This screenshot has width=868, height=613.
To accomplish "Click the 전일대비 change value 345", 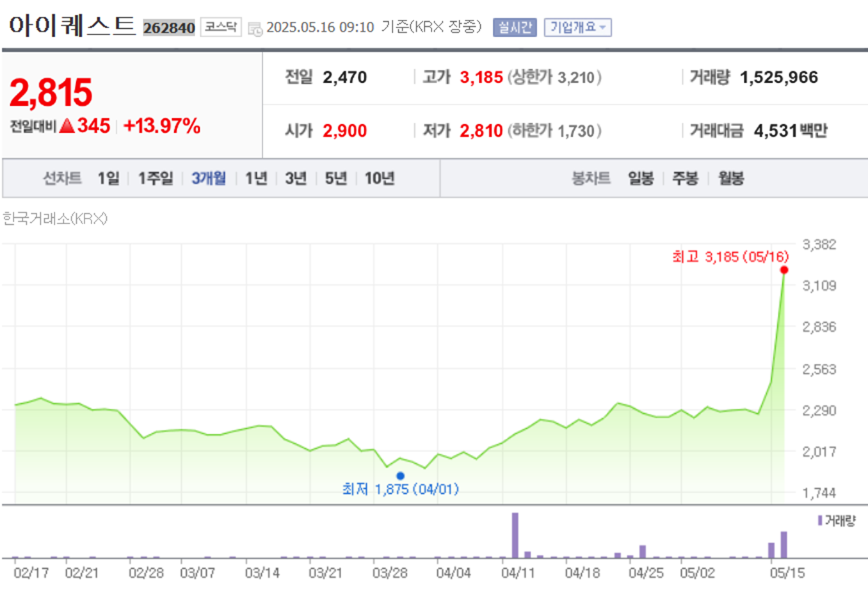I will tap(94, 126).
